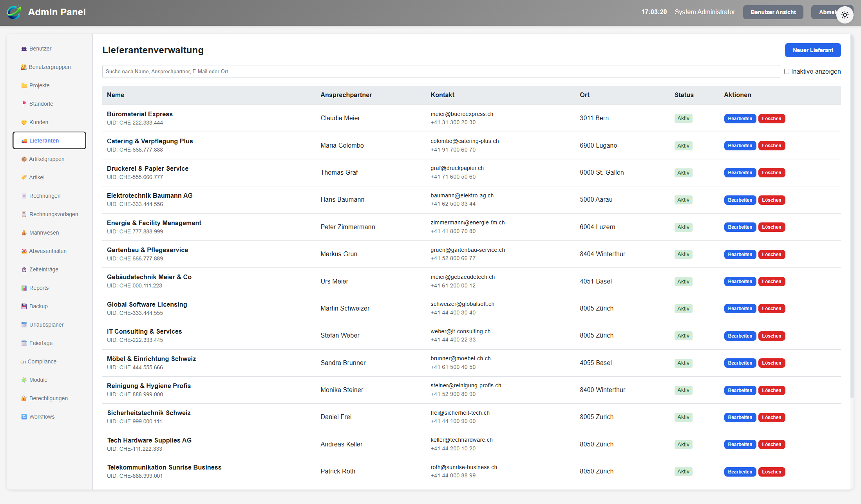Go to the Urlaubsplaner menu entry
This screenshot has width=861, height=504.
46,325
